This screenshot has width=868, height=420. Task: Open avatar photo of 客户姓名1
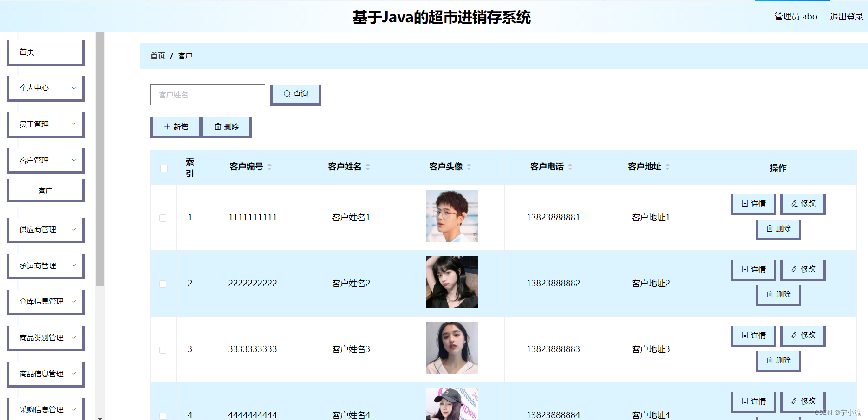[x=452, y=216]
